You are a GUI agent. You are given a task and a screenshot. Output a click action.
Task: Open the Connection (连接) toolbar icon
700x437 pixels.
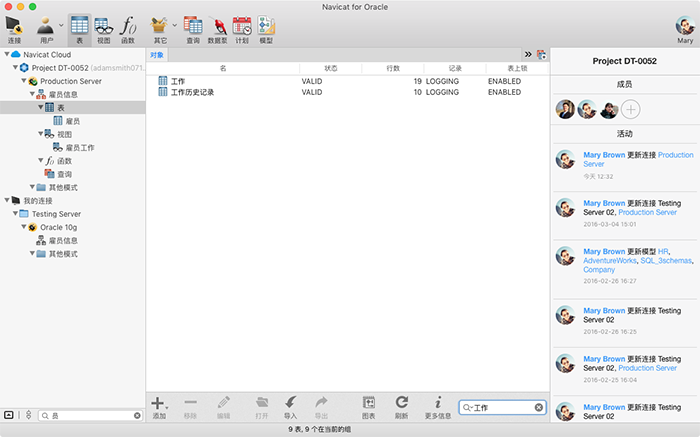pyautogui.click(x=14, y=30)
